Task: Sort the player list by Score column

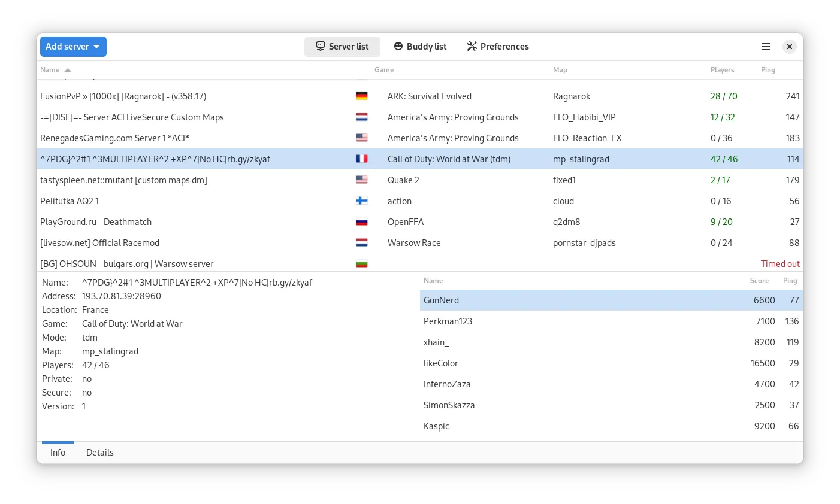Action: click(759, 281)
